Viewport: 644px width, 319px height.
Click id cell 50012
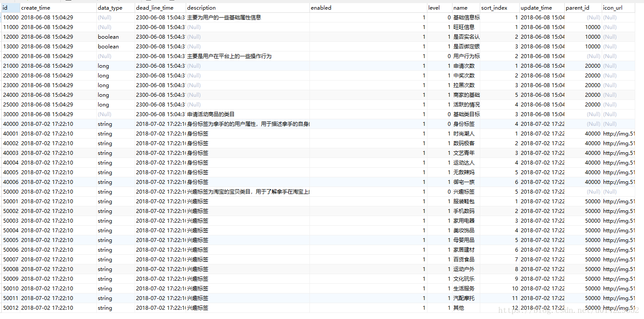point(11,308)
